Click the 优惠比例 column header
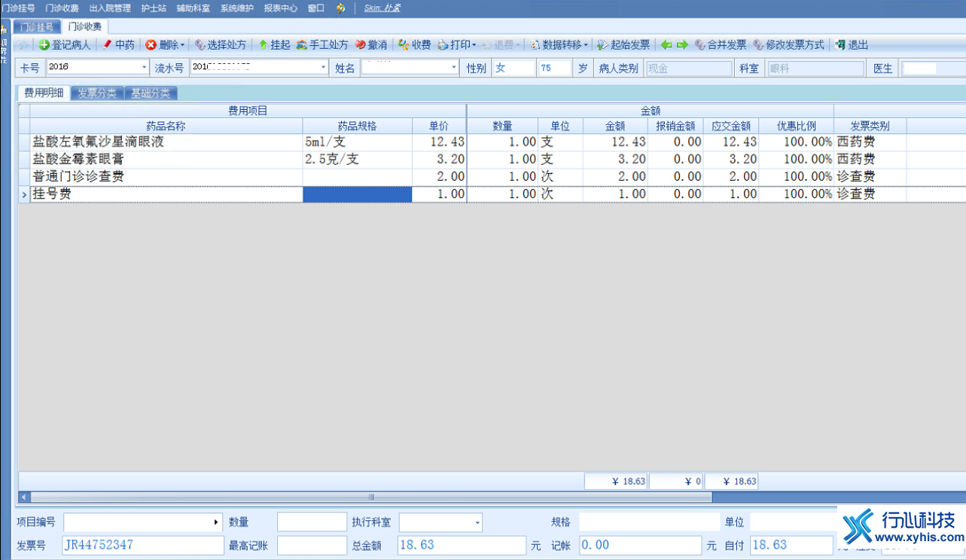The width and height of the screenshot is (966, 560). [x=797, y=126]
